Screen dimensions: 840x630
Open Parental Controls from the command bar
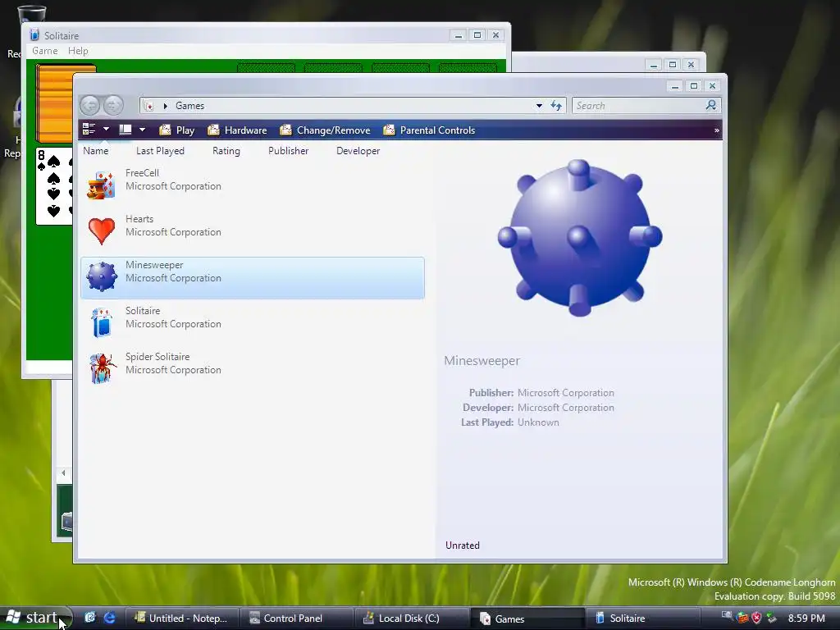tap(428, 130)
